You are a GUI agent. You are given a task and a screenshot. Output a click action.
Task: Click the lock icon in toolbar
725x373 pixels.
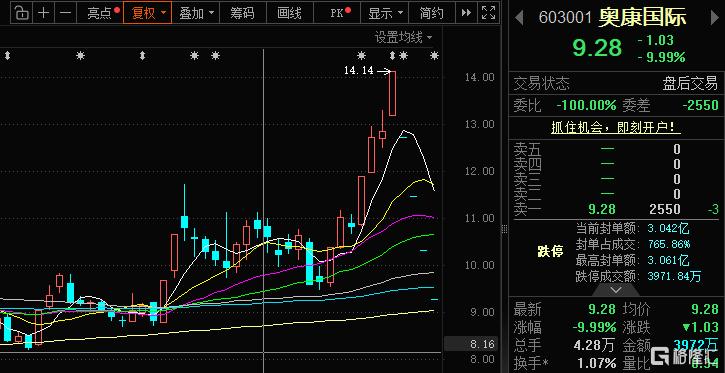22,13
